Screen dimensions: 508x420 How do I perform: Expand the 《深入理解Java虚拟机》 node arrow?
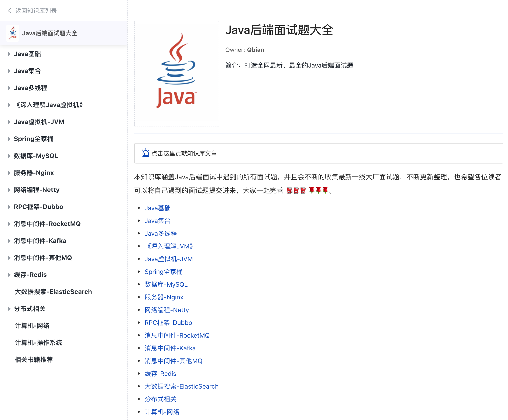[x=9, y=105]
